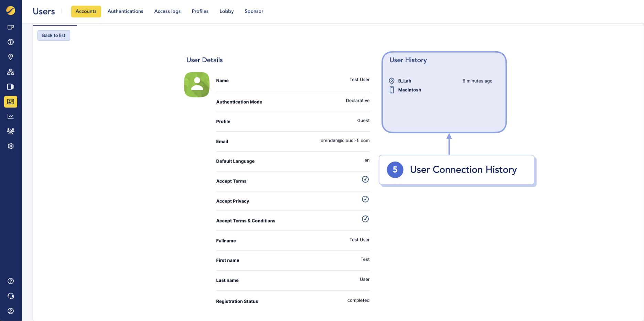Click the Back to list button

pos(54,35)
